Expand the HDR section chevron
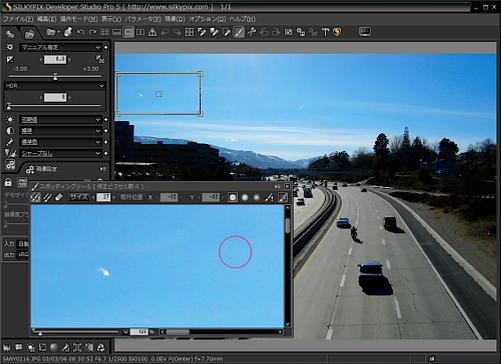The height and width of the screenshot is (364, 501). [101, 86]
